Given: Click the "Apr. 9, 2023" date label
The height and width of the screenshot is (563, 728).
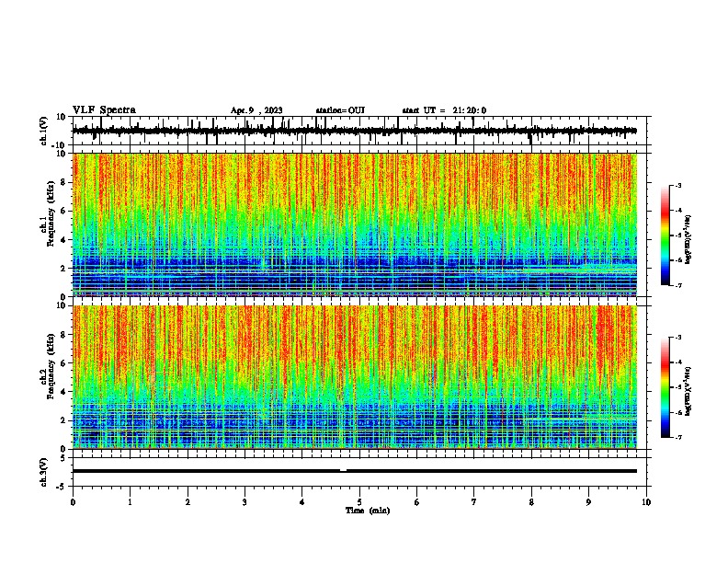Looking at the screenshot, I should coord(256,110).
